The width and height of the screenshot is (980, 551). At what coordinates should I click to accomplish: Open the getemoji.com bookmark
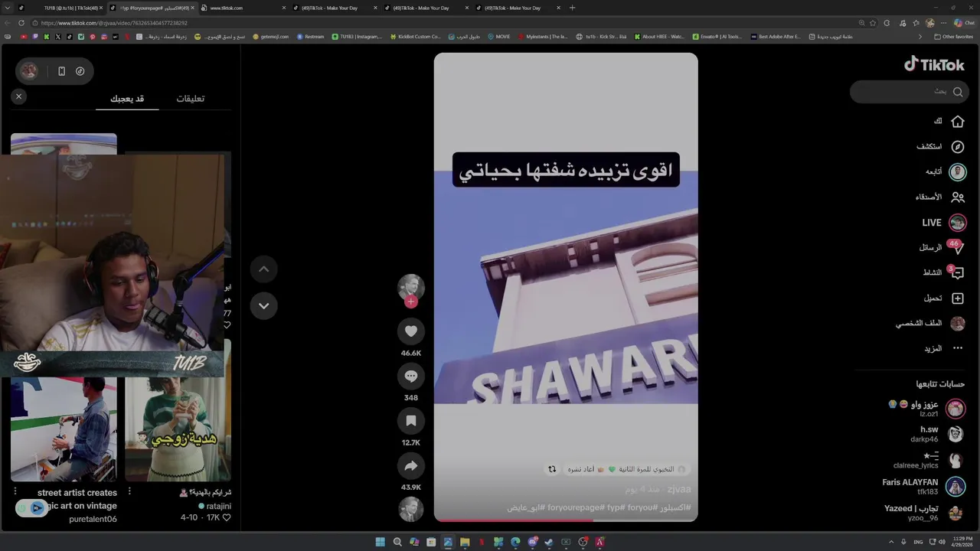270,37
